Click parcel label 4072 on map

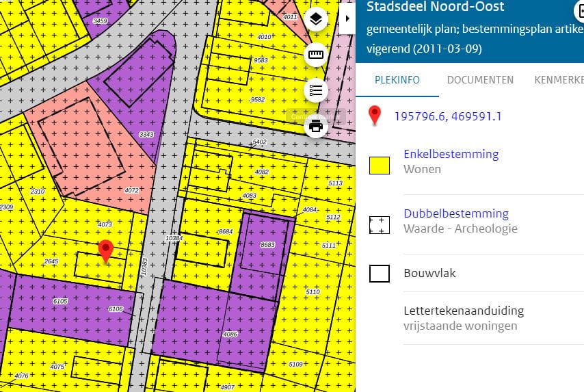point(131,190)
